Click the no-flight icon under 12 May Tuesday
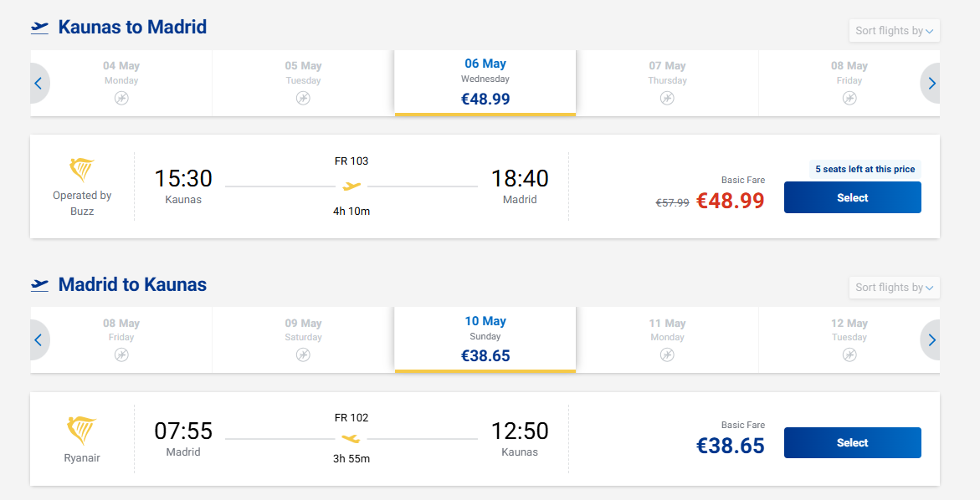980x500 pixels. point(849,355)
